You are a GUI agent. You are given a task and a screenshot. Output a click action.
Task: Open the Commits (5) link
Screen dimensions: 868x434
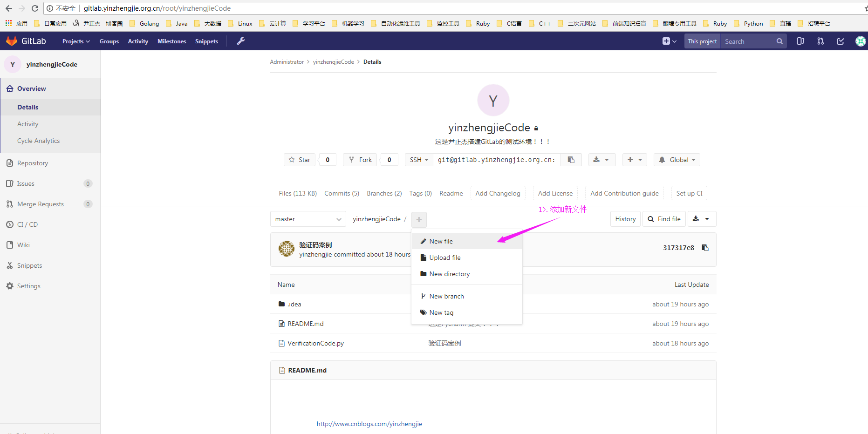click(x=342, y=193)
